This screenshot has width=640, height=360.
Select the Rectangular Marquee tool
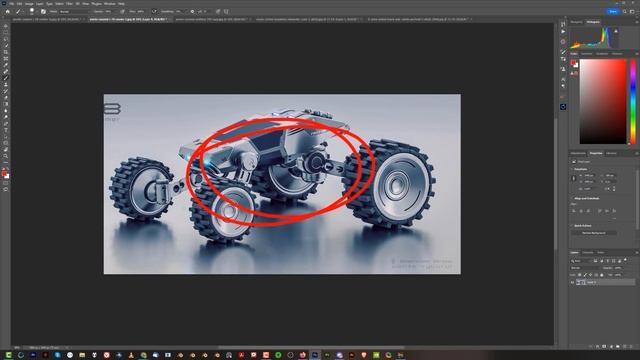click(x=6, y=33)
